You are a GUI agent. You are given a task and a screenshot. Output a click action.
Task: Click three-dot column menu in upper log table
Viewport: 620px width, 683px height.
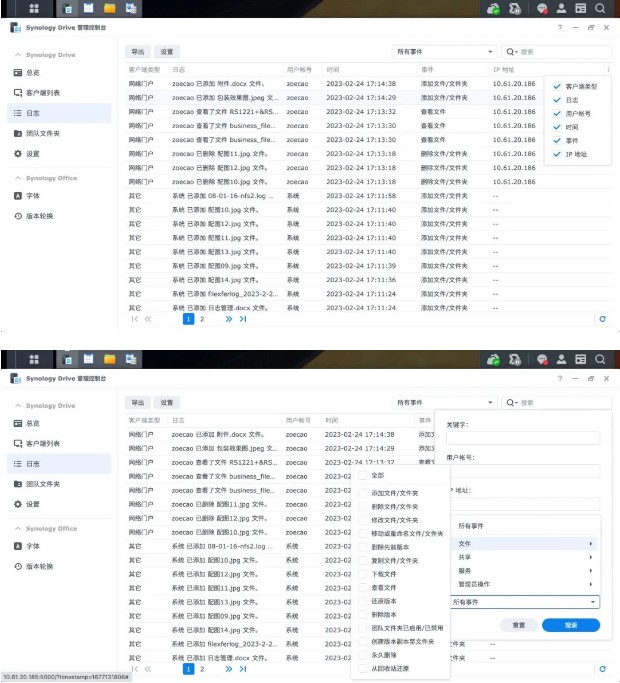point(608,70)
